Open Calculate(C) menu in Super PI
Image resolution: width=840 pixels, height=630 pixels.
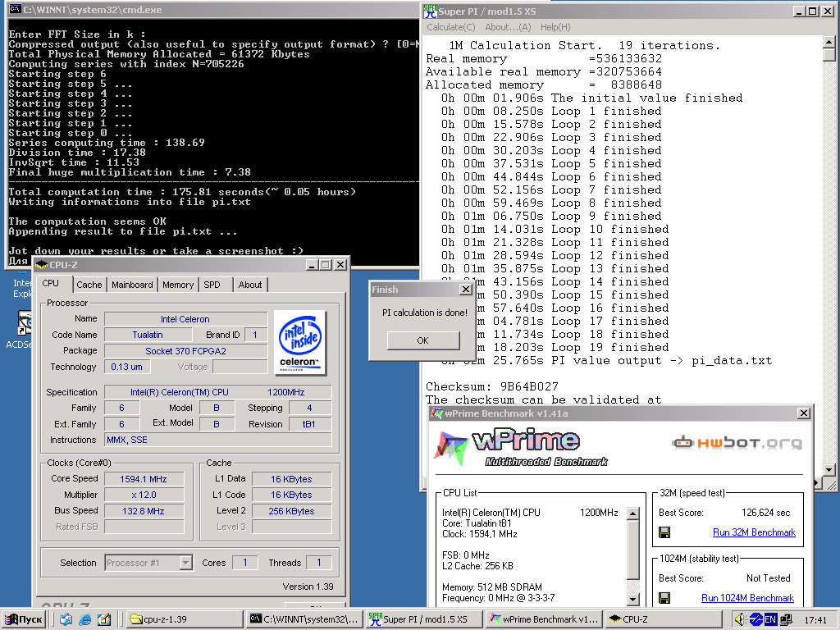(451, 27)
